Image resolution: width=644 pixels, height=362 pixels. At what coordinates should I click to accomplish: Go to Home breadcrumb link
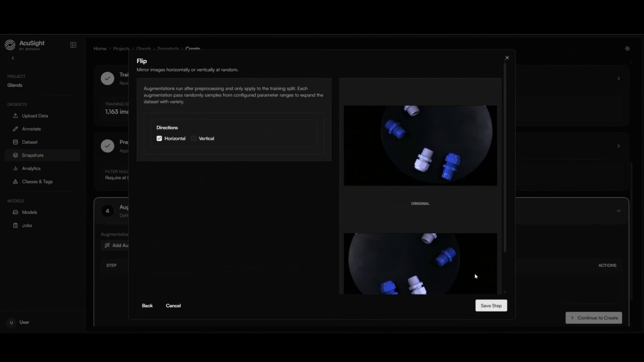[100, 49]
